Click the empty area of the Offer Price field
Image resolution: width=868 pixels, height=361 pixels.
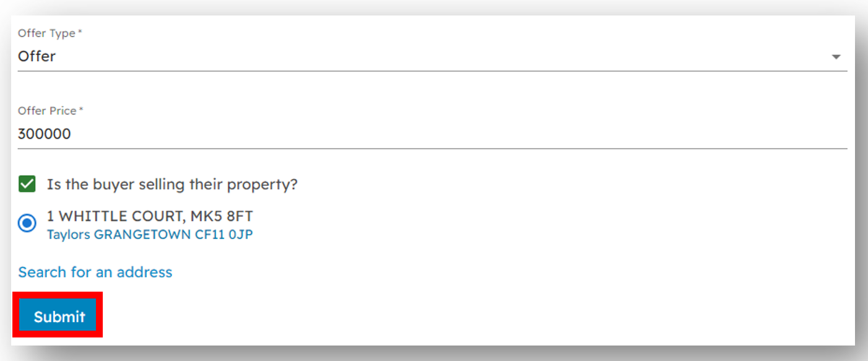pos(458,134)
